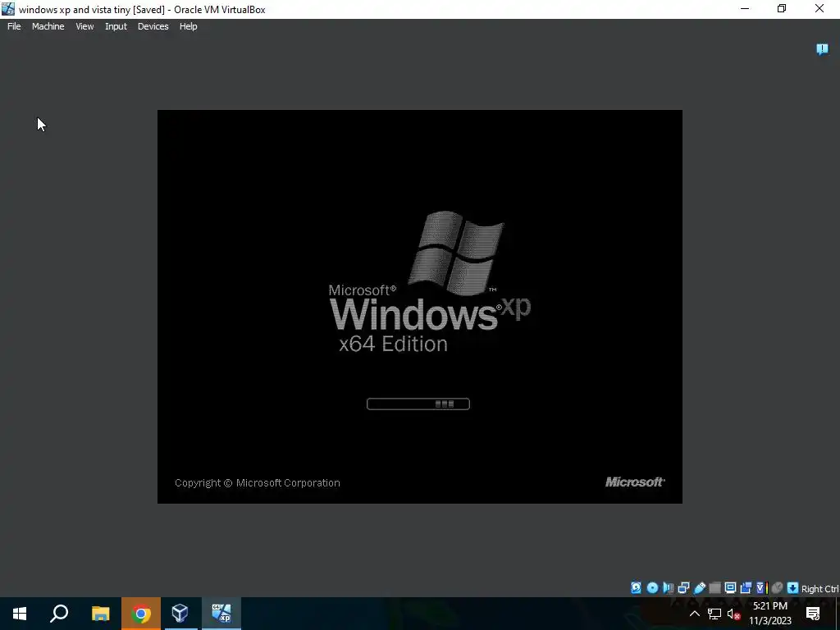Open the Devices menu

(153, 26)
